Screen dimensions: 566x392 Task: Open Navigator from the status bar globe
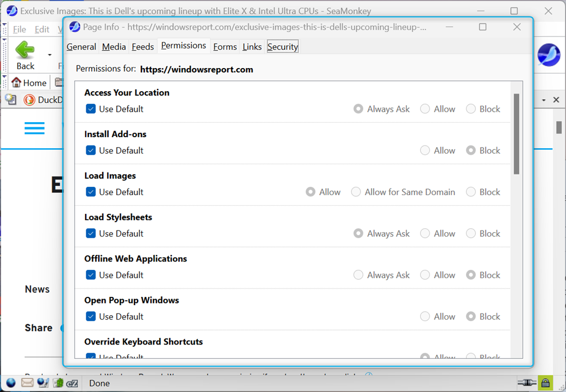pyautogui.click(x=11, y=383)
